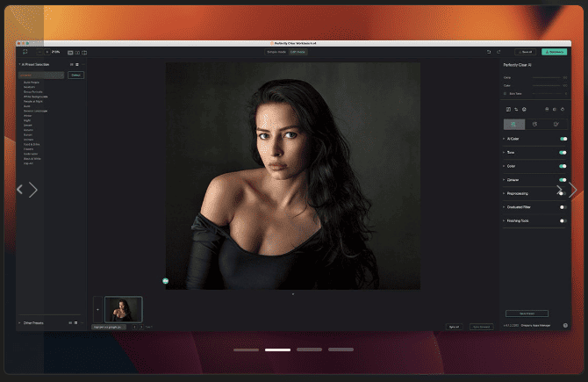
Task: Select the Food & Drink preset
Action: pos(32,144)
